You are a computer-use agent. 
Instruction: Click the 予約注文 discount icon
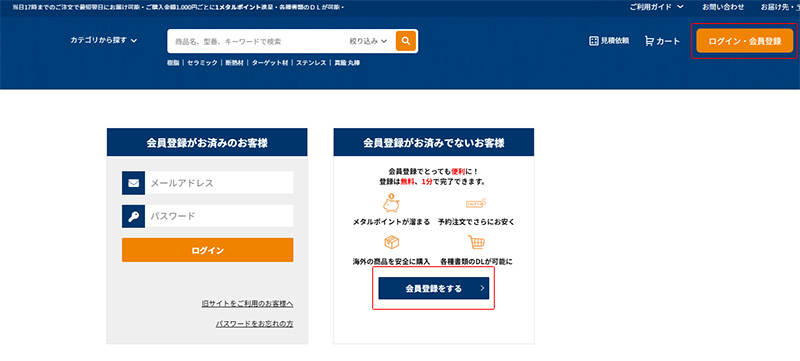click(476, 204)
